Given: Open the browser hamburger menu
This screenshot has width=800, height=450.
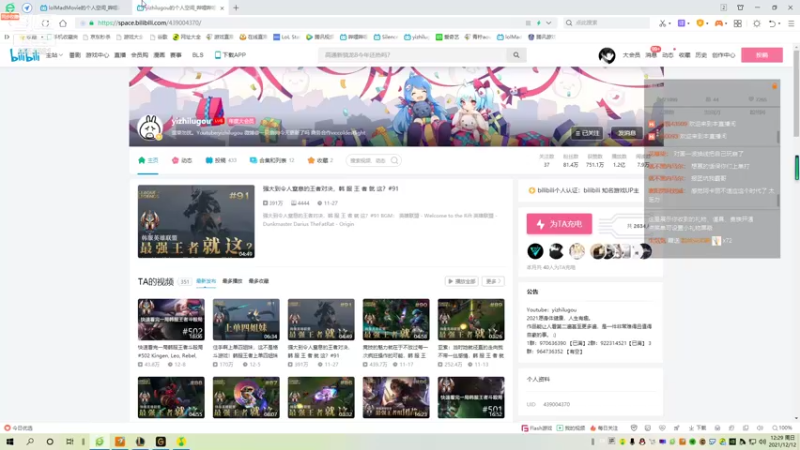Looking at the screenshot, I should coord(791,23).
